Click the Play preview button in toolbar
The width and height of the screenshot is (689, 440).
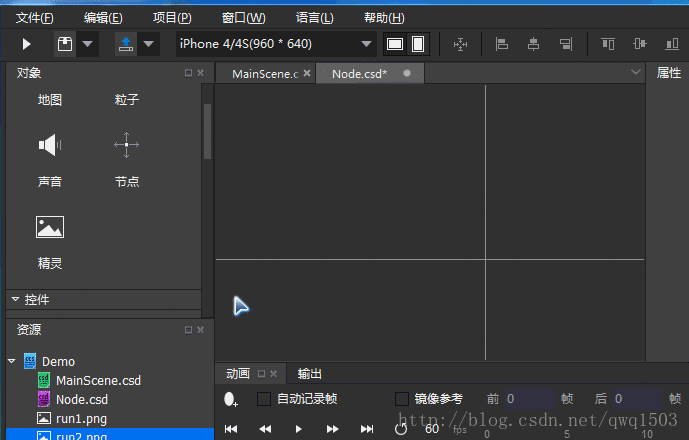pyautogui.click(x=26, y=44)
